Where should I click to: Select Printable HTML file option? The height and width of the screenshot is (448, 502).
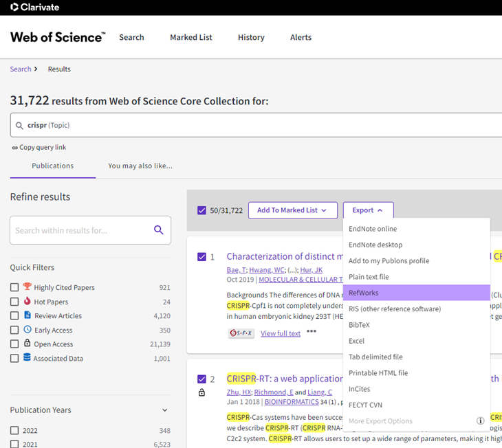pyautogui.click(x=417, y=373)
